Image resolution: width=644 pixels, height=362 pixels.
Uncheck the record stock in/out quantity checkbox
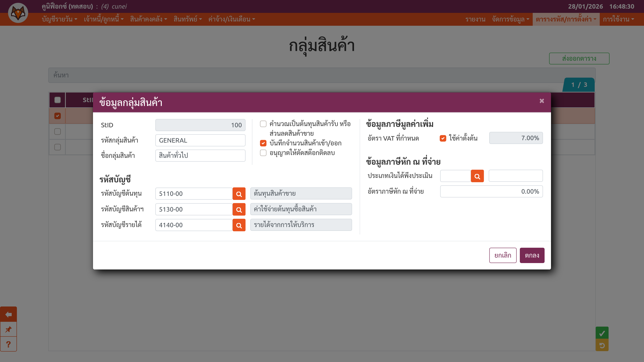pos(263,143)
